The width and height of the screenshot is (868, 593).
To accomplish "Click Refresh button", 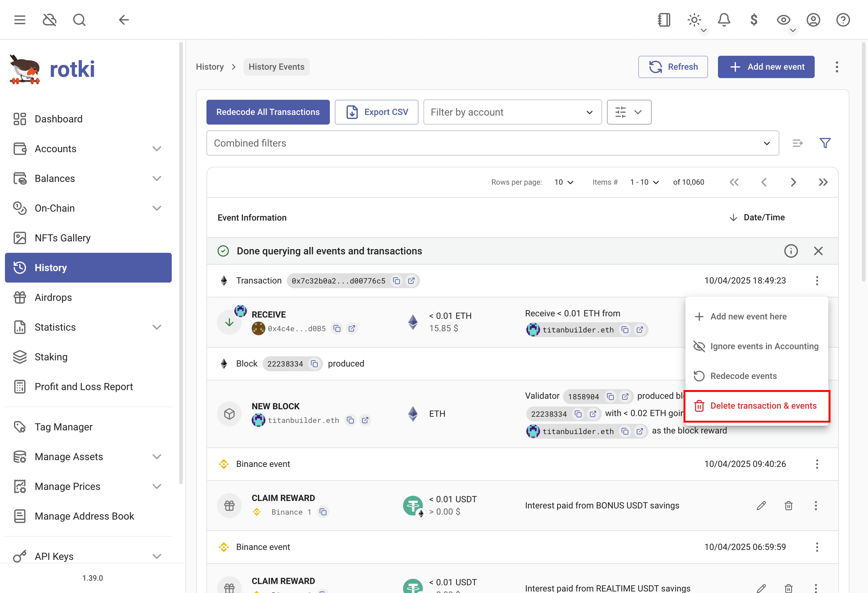I will [673, 67].
